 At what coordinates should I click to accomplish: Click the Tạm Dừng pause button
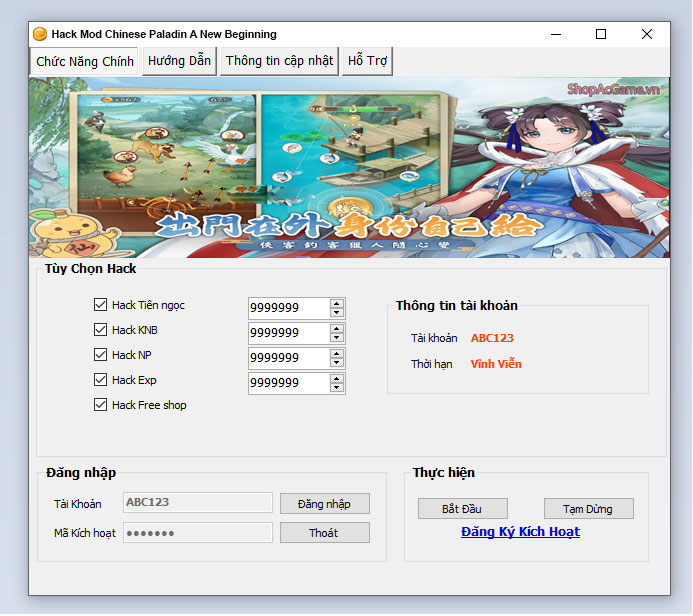click(589, 509)
